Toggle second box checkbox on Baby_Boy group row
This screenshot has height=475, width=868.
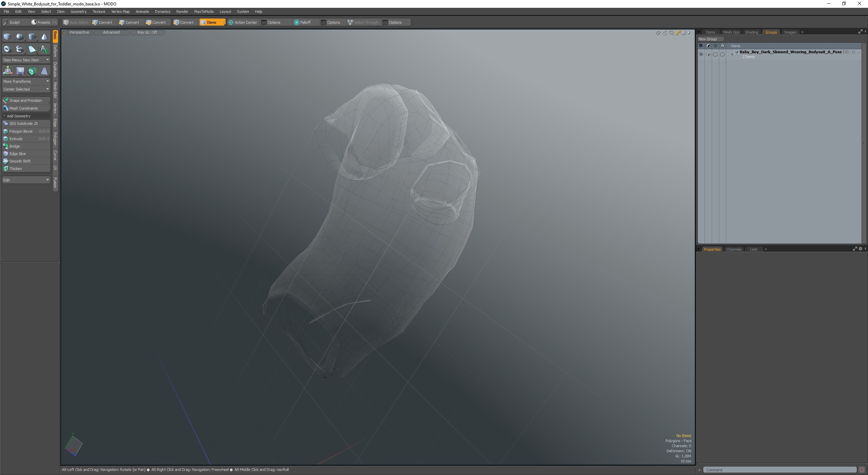[722, 54]
